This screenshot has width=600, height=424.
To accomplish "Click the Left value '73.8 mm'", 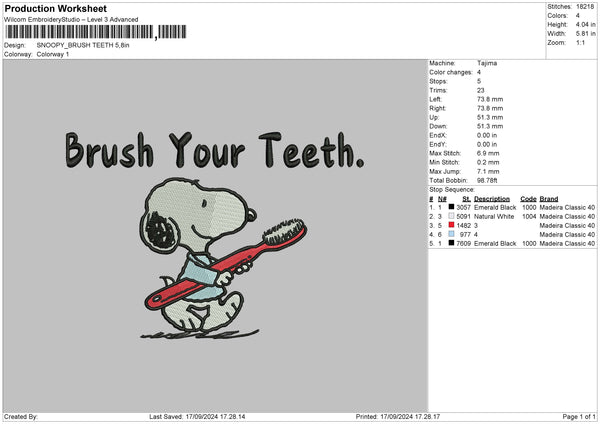I will tap(490, 99).
